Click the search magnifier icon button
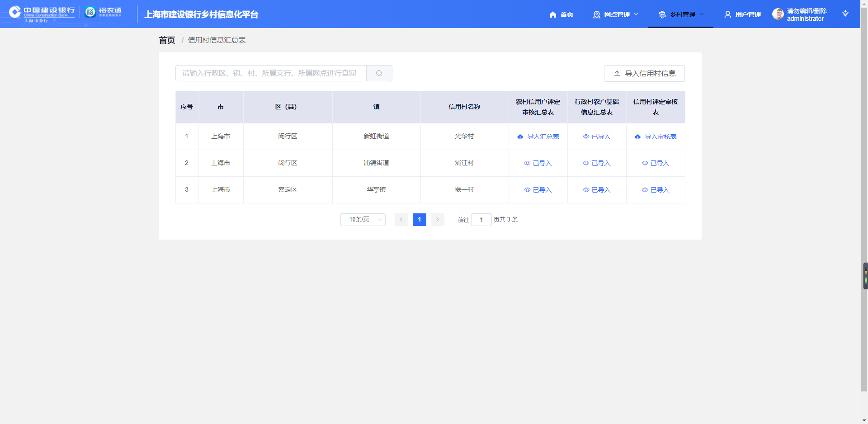 pyautogui.click(x=379, y=73)
